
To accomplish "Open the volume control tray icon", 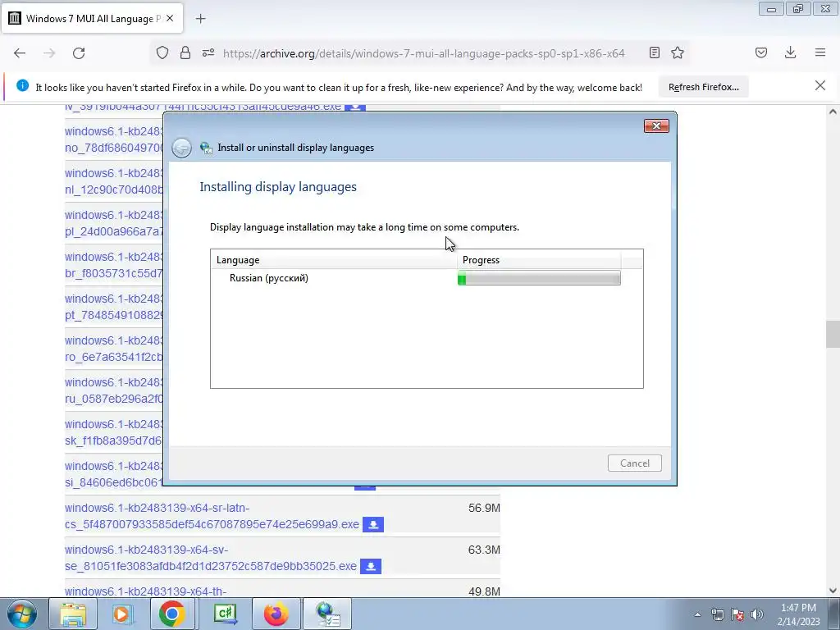I will pos(756,614).
